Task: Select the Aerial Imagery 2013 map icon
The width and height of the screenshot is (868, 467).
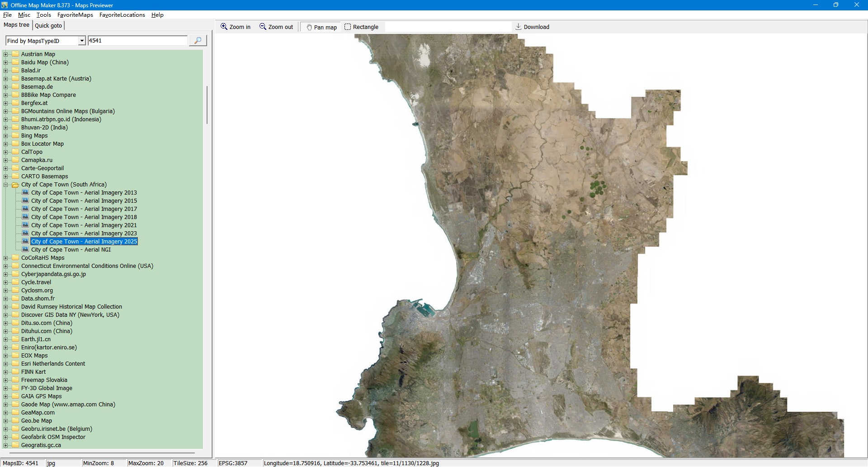Action: [25, 192]
